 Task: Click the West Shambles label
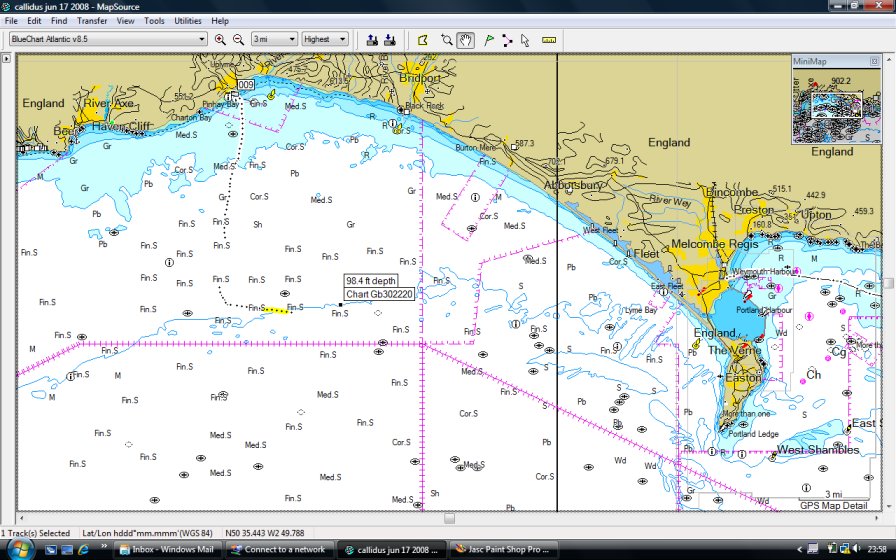click(818, 450)
